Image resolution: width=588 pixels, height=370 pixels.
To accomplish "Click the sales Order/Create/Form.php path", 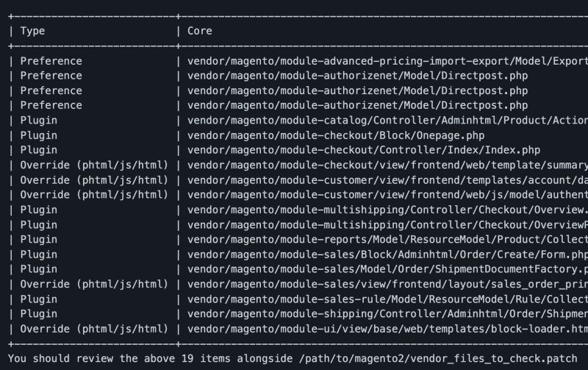I will click(388, 255).
